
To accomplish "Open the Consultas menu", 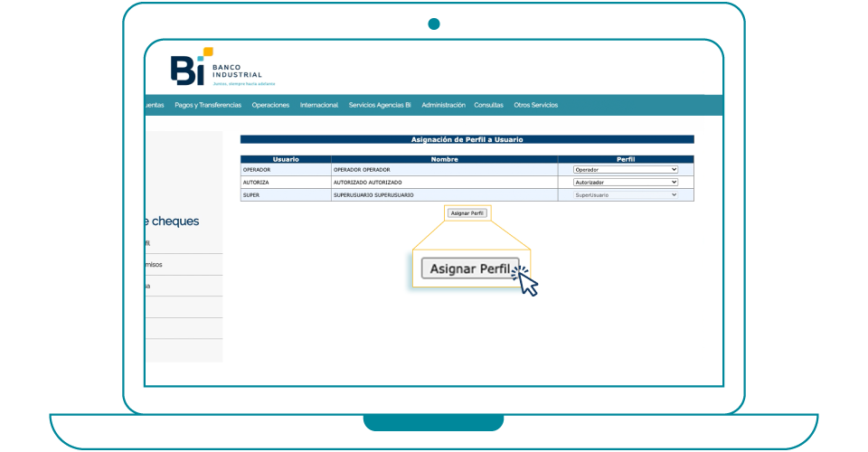I will coord(488,105).
